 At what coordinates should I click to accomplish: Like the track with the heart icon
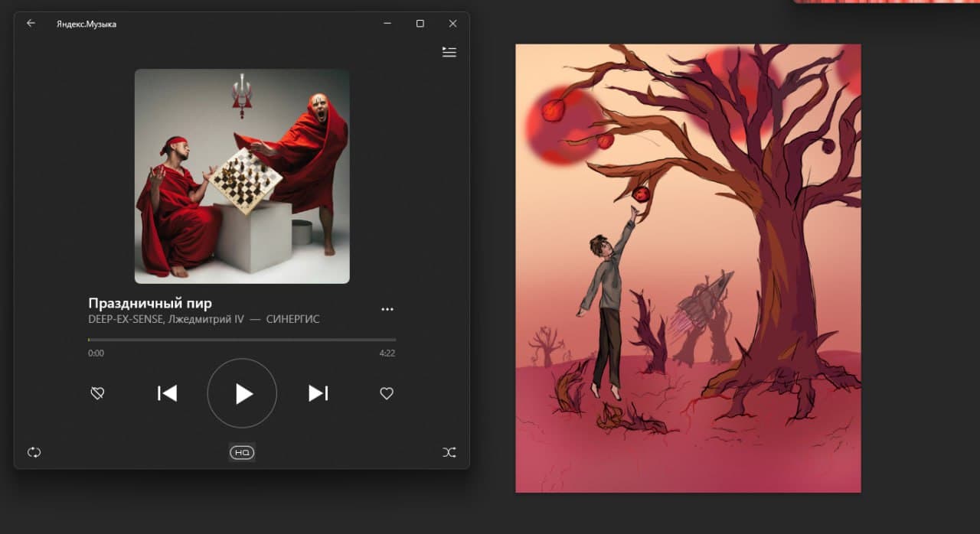387,393
